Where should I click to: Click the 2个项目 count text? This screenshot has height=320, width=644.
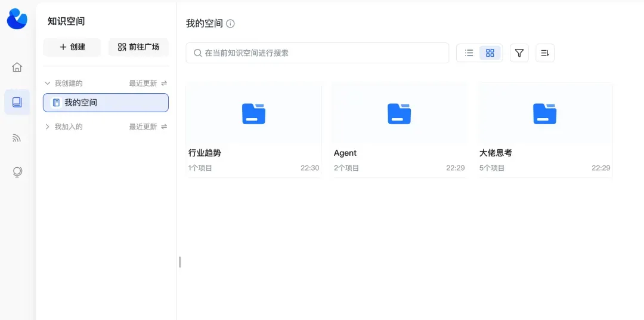click(346, 168)
